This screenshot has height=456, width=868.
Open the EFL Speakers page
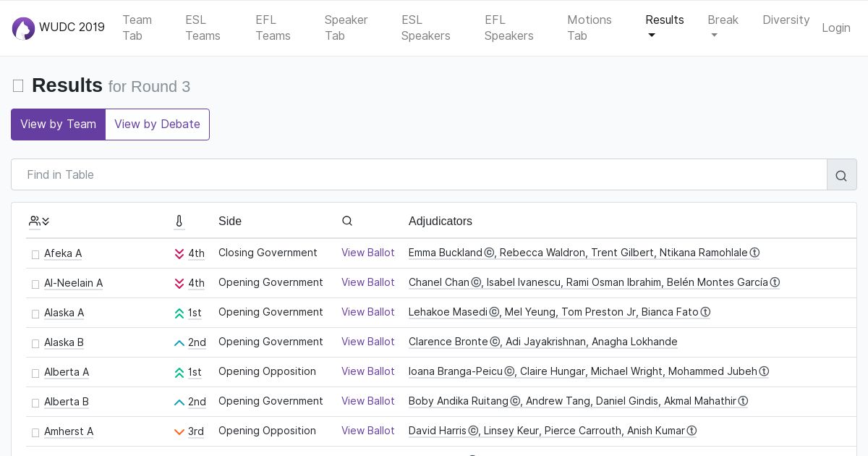click(x=509, y=28)
